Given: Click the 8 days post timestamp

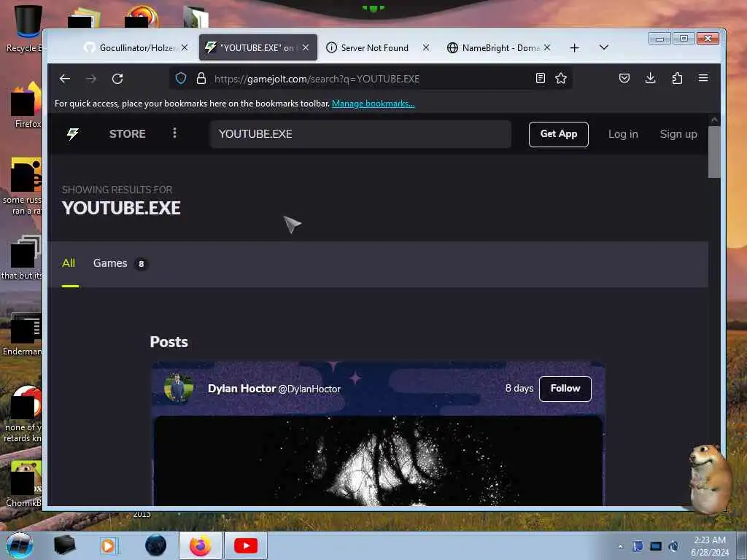Looking at the screenshot, I should (x=519, y=388).
